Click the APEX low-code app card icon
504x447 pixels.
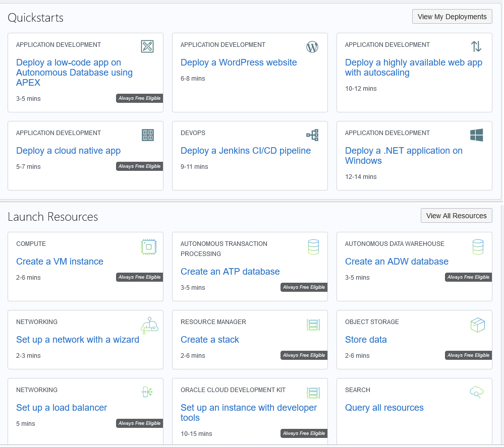pos(147,47)
